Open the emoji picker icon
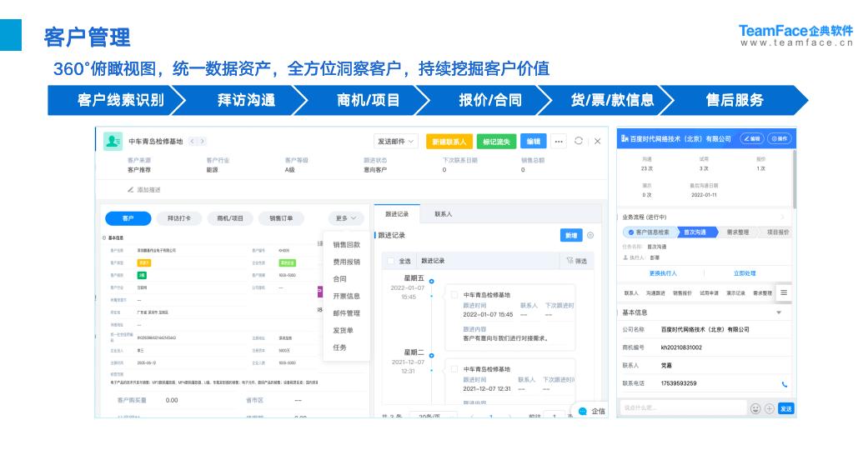The image size is (868, 475). 755,408
